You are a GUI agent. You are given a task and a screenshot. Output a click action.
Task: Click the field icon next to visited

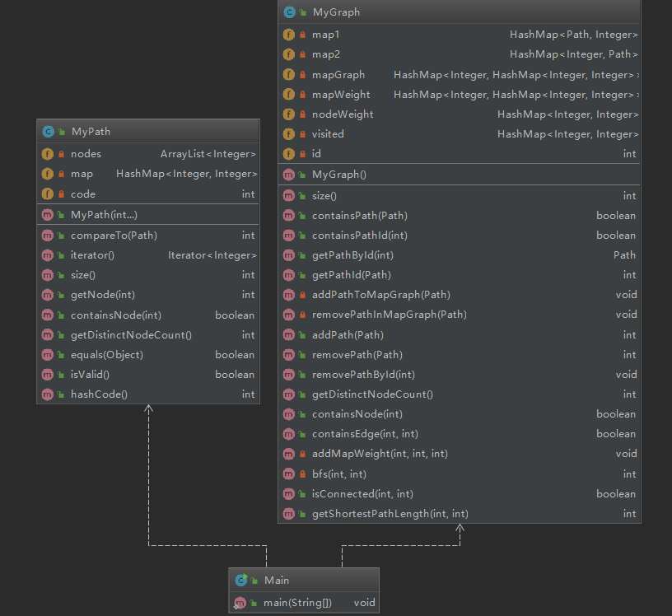coord(289,134)
